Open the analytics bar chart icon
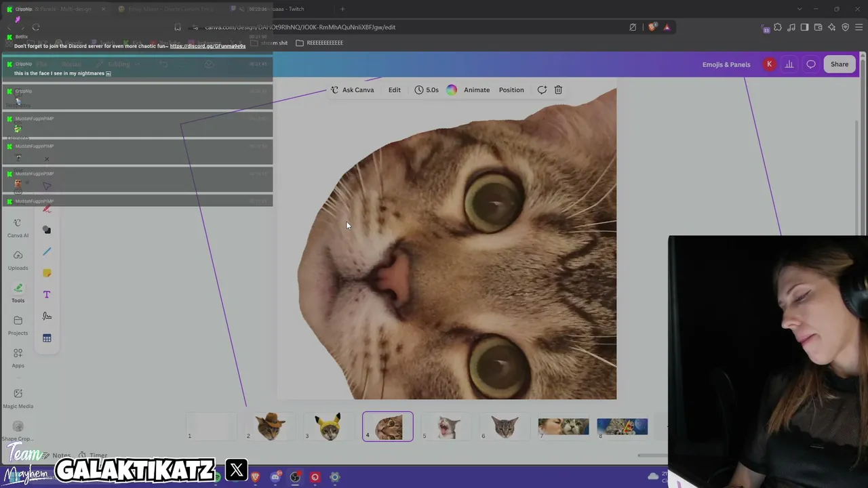 coord(789,64)
